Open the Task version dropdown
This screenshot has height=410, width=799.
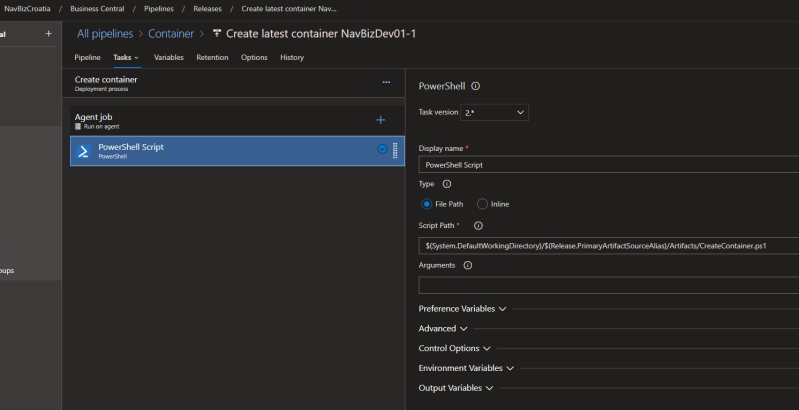(x=494, y=113)
